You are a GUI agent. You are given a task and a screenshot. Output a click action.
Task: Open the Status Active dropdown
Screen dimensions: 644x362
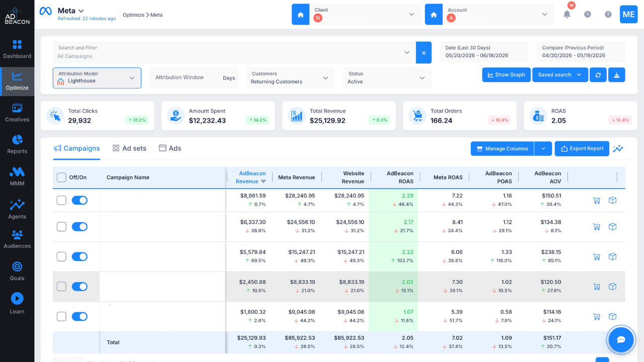386,78
